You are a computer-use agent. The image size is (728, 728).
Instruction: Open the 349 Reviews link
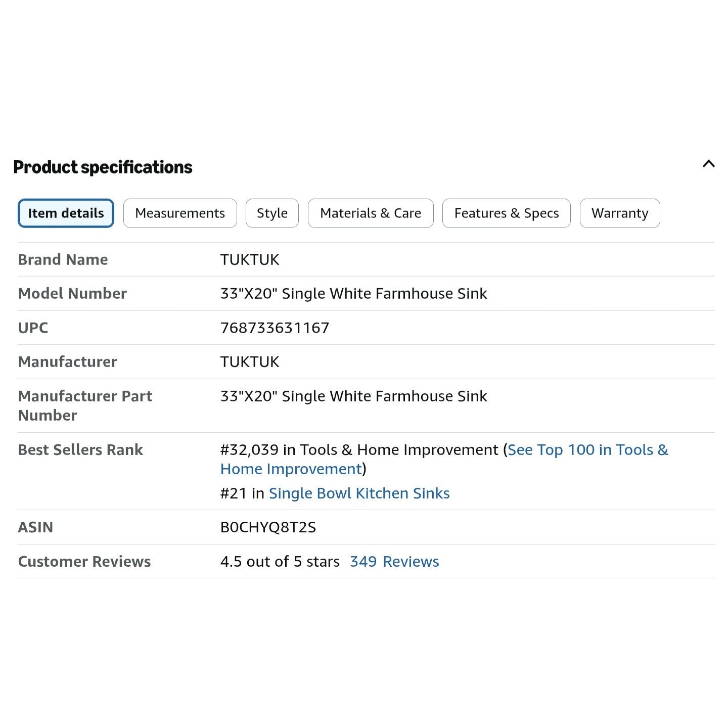(x=394, y=562)
